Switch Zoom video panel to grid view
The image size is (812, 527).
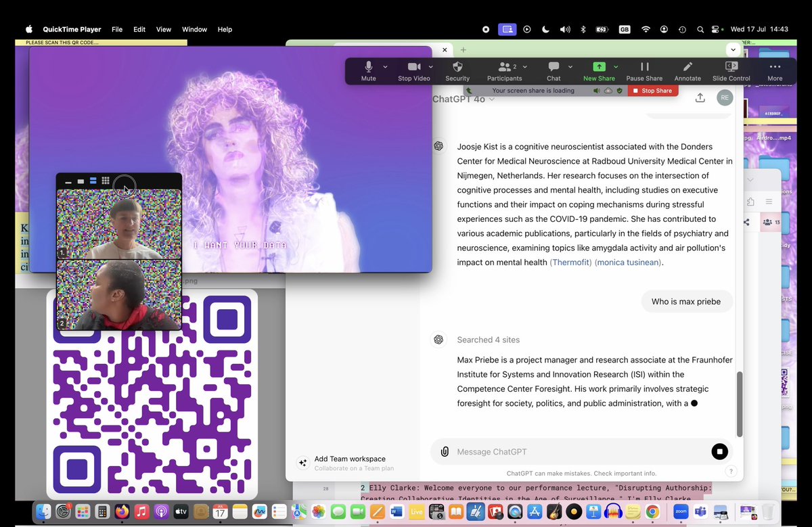pyautogui.click(x=106, y=181)
